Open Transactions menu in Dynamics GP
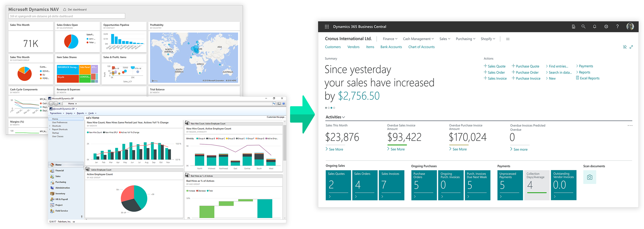Image resolution: width=644 pixels, height=229 pixels. coord(57,113)
